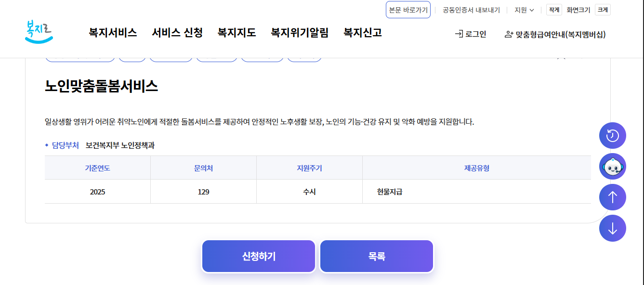The width and height of the screenshot is (644, 285).
Task: Click the 신청하기 button
Action: coord(258,256)
